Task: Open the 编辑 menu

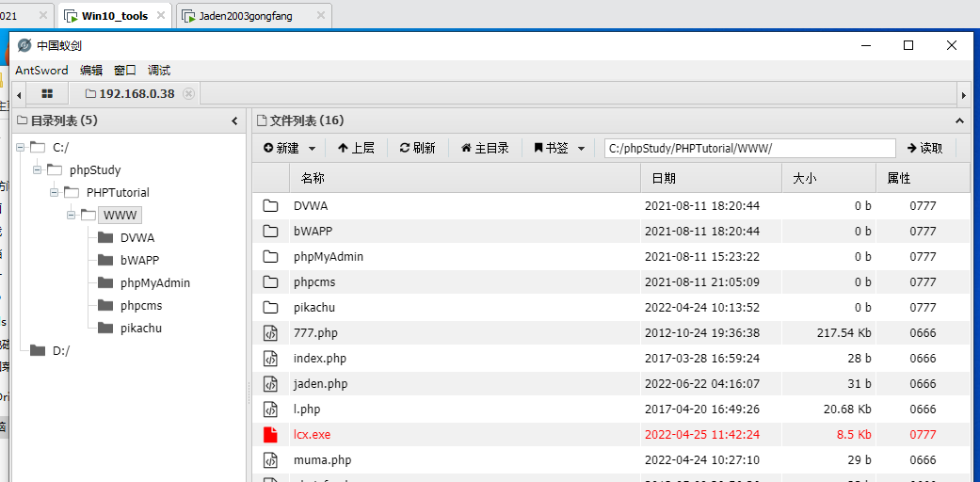Action: [91, 71]
